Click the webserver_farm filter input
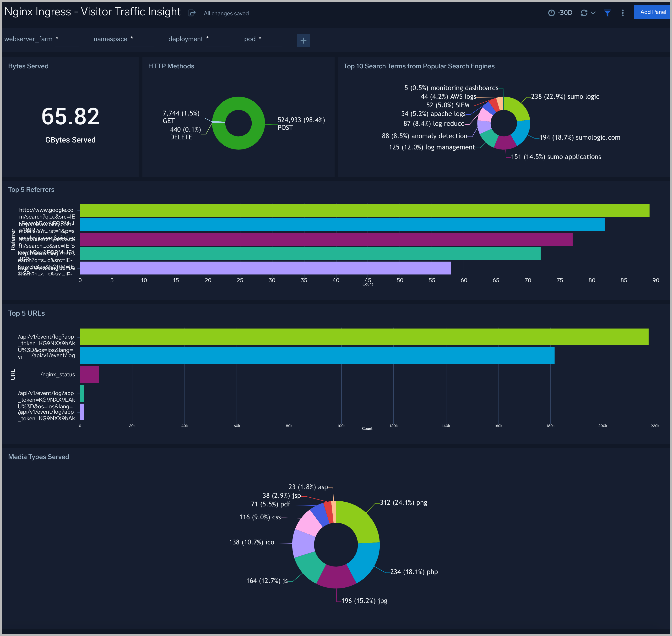This screenshot has width=672, height=636. 67,42
